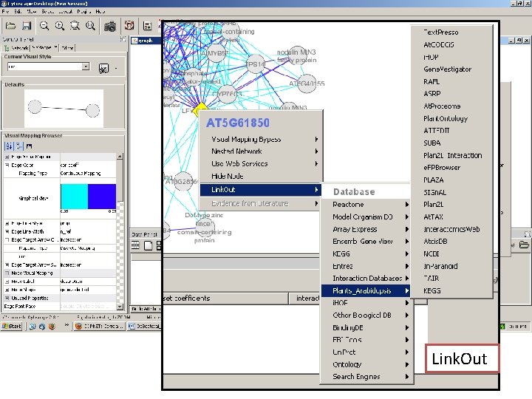Expand the Node Label property
The image size is (532, 399).
tap(7, 282)
